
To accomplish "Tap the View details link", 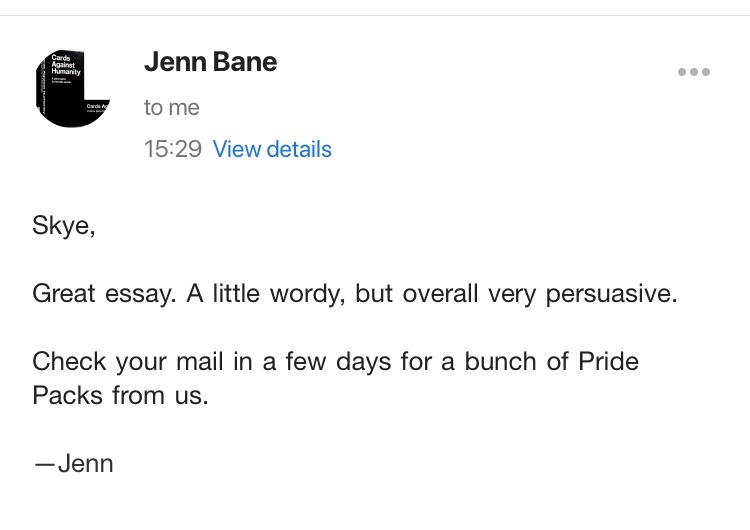I will [x=272, y=149].
